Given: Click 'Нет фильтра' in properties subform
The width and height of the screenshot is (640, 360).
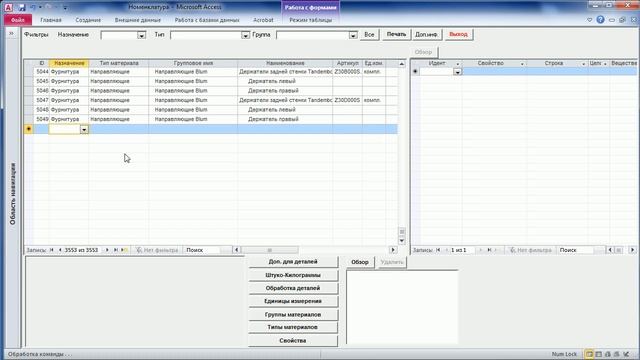Looking at the screenshot, I should coord(531,250).
